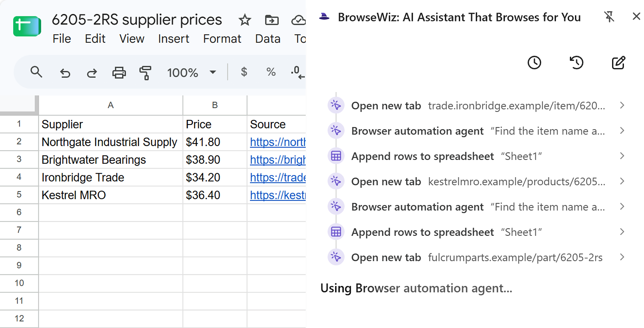
Task: Close the BrowseWiz panel
Action: [x=636, y=16]
